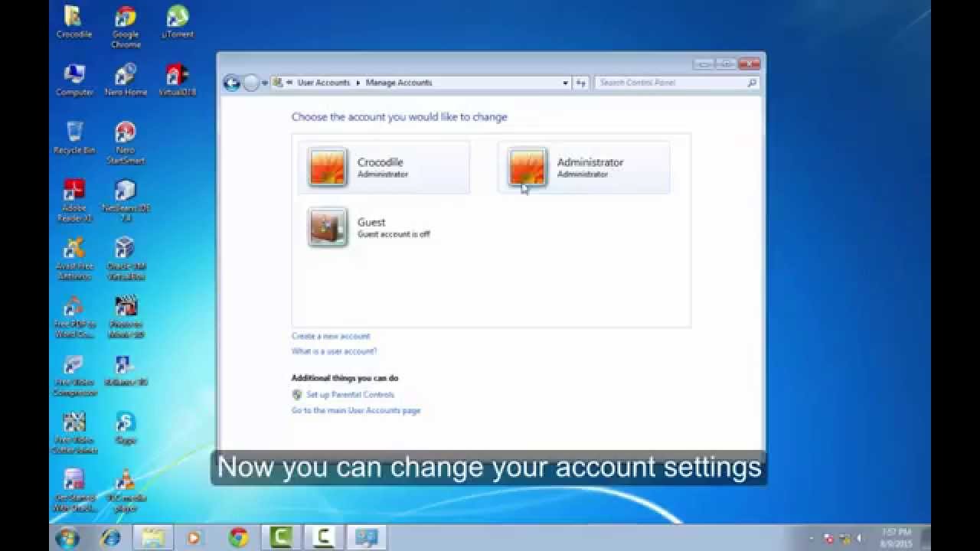Viewport: 980px width, 551px height.
Task: Click the search magnifier in Search Control Panel
Action: click(x=752, y=83)
